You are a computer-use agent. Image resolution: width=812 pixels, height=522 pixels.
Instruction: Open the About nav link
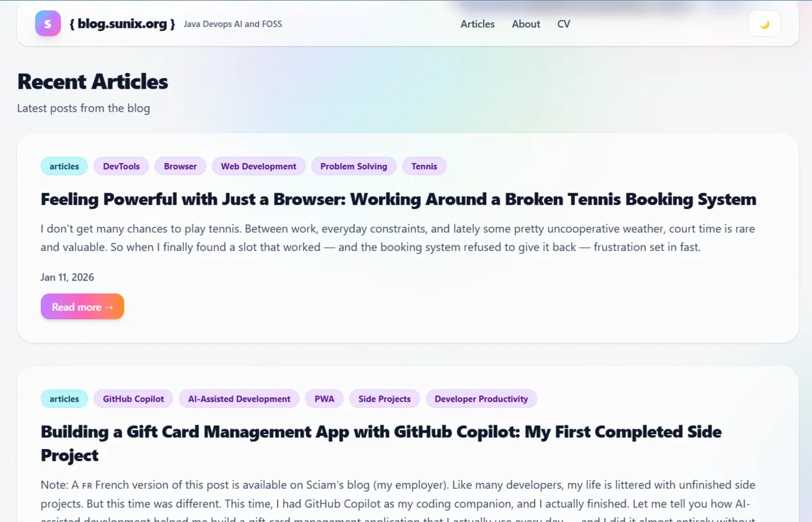pyautogui.click(x=526, y=24)
